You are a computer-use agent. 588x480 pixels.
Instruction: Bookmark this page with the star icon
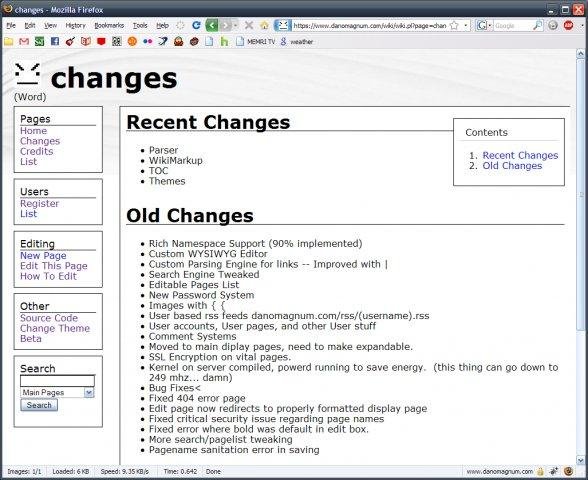point(454,26)
